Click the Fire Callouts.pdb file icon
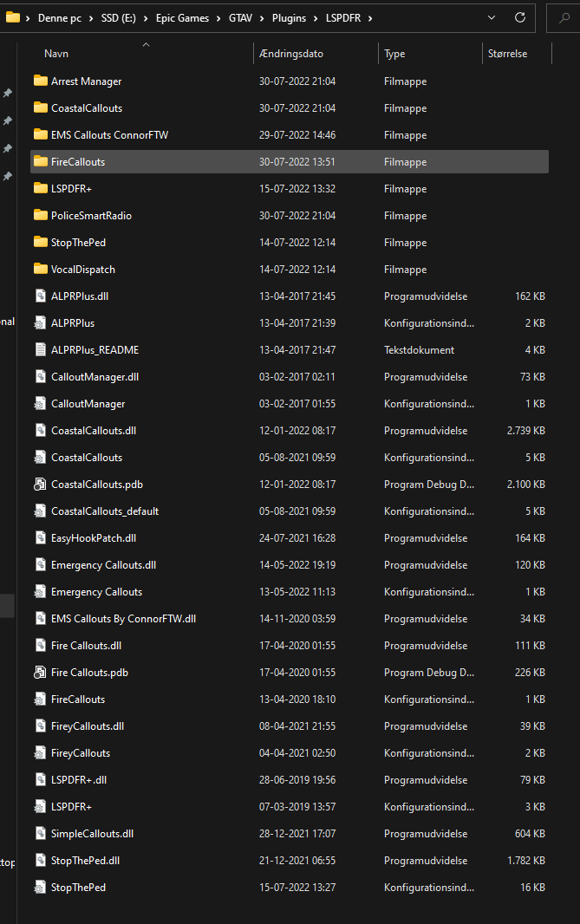 click(40, 673)
